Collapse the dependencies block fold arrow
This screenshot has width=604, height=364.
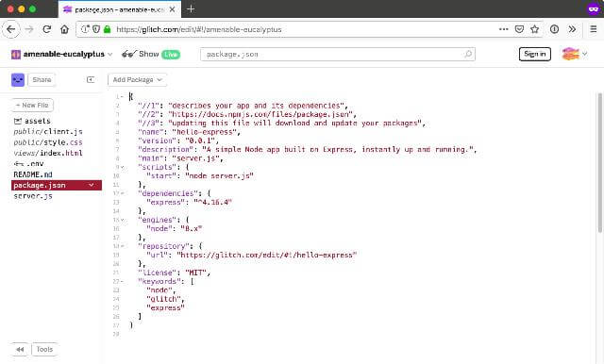click(x=122, y=193)
